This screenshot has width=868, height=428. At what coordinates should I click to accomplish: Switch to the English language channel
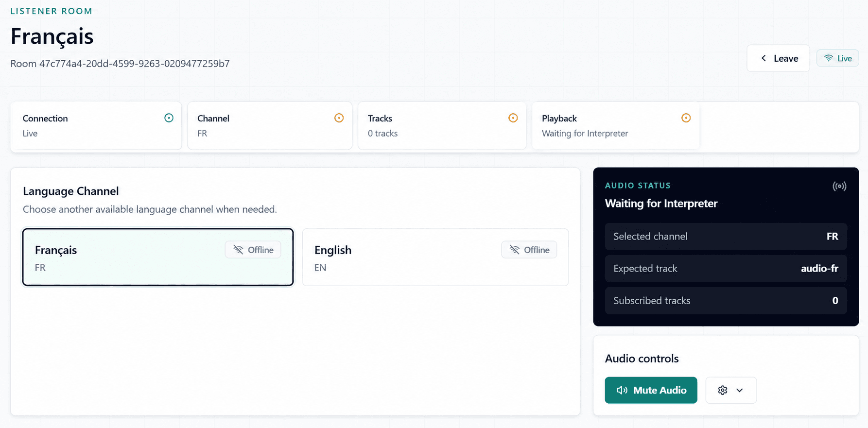pos(435,257)
